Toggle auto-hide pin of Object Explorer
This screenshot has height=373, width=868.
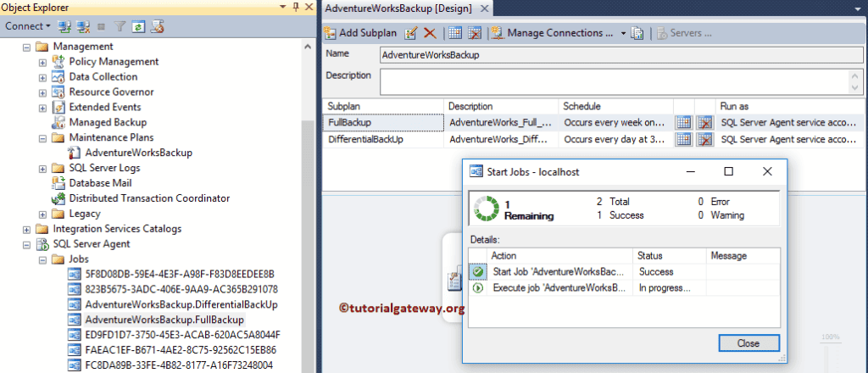pyautogui.click(x=296, y=7)
